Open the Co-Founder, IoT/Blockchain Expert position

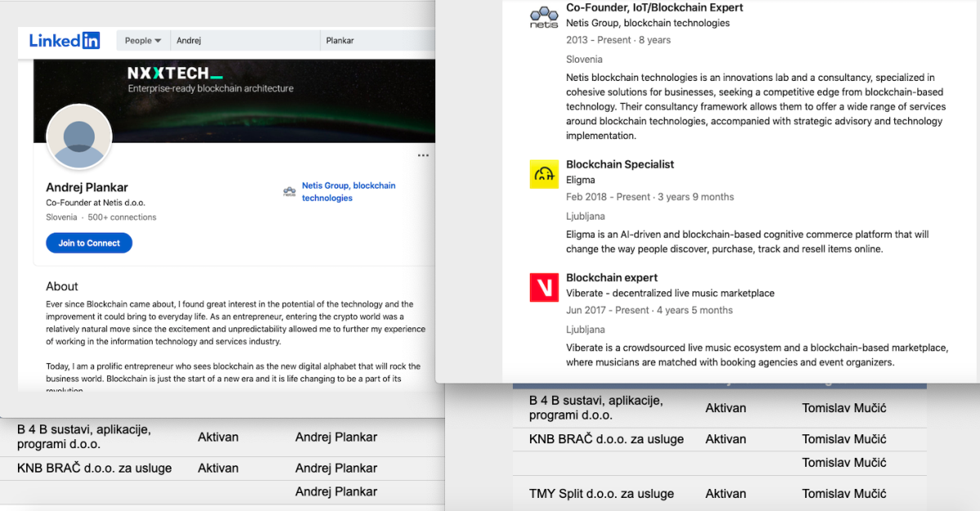click(x=654, y=8)
